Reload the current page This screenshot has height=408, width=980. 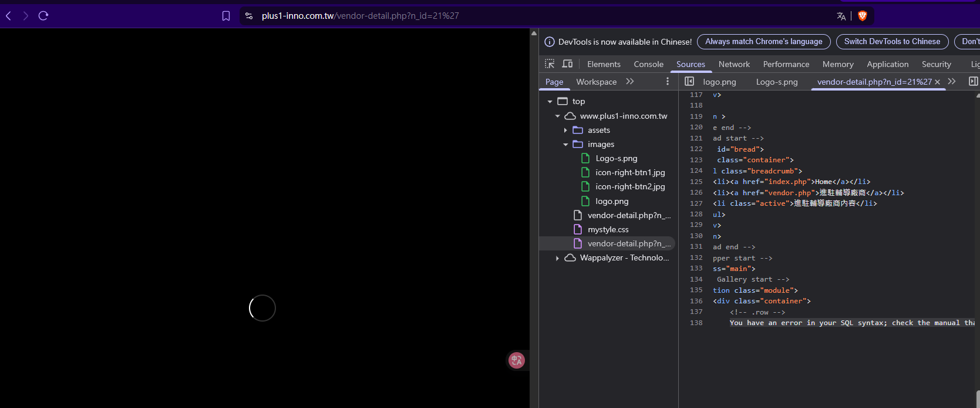(43, 16)
